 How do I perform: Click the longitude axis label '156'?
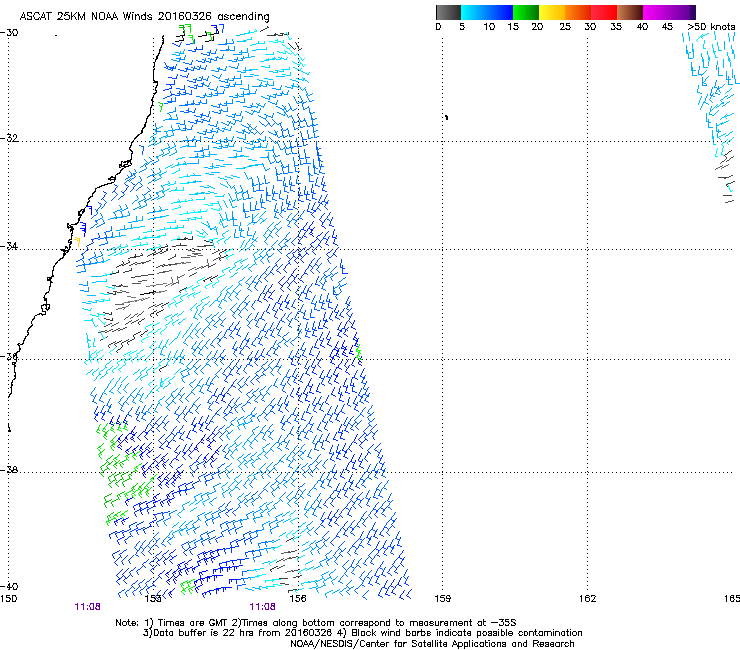[298, 599]
